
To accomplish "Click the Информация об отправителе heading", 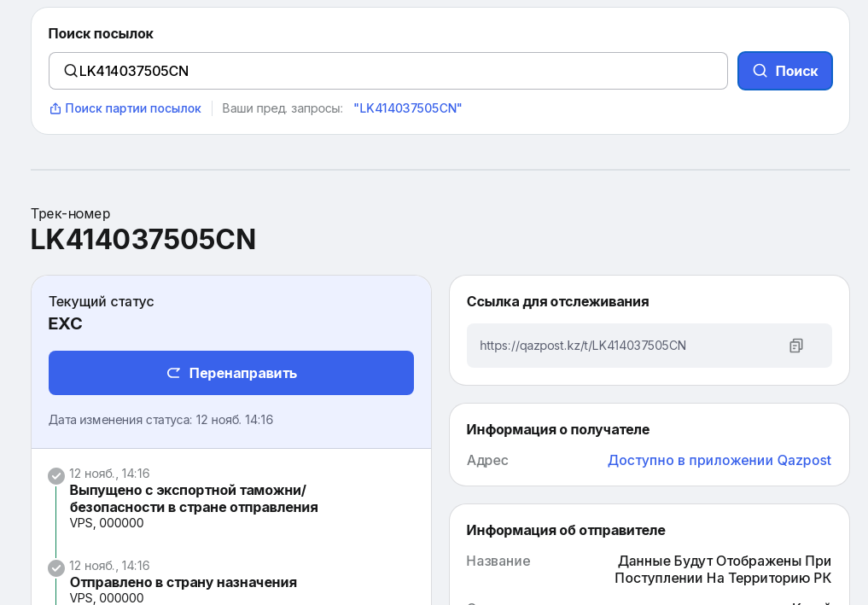I will pyautogui.click(x=566, y=530).
